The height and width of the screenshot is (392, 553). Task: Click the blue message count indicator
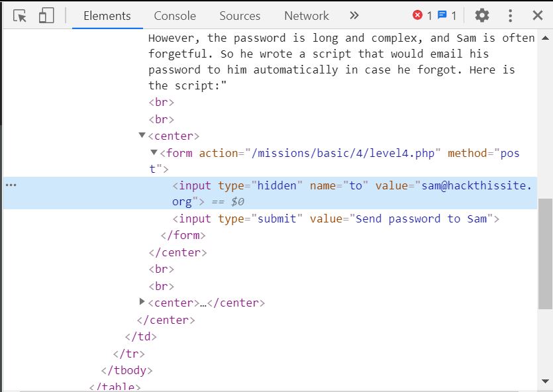[447, 15]
